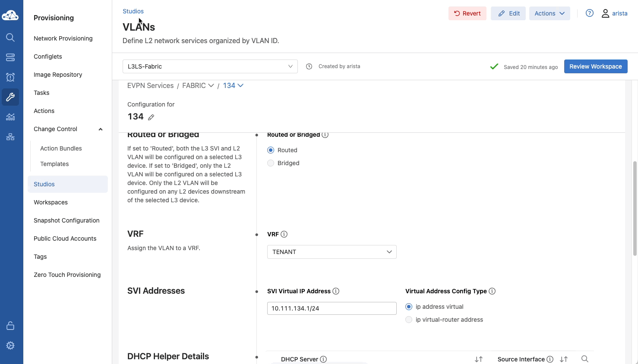The image size is (638, 364).
Task: Open the topology icon in left sidebar
Action: coord(10,137)
